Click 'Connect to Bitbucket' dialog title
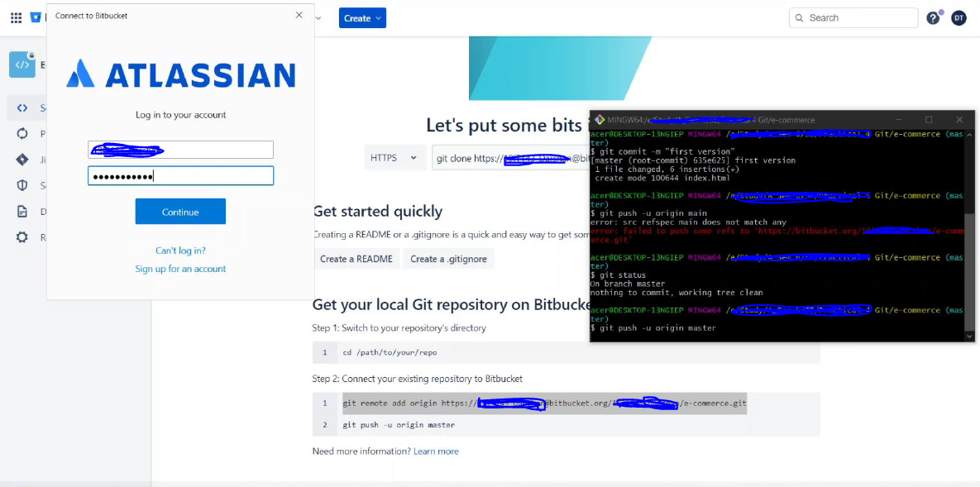Screen dimensions: 980x487 pyautogui.click(x=91, y=16)
